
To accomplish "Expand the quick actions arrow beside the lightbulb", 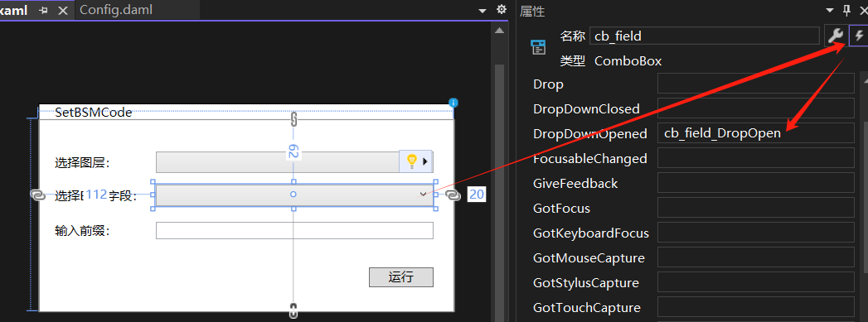I will pos(425,161).
